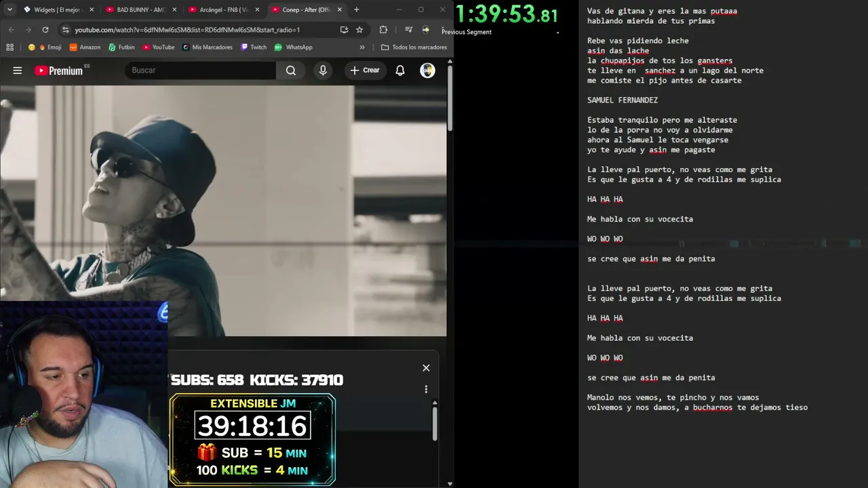The width and height of the screenshot is (868, 488).
Task: Switch to the Arcángel FN8 tab
Action: [223, 9]
